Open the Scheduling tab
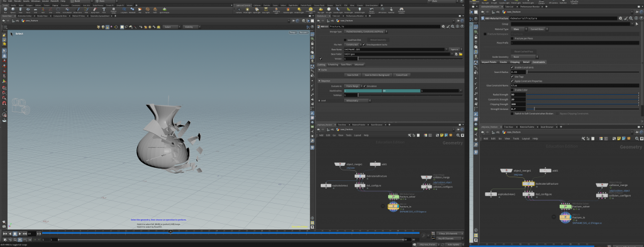This screenshot has width=644, height=247. (333, 64)
